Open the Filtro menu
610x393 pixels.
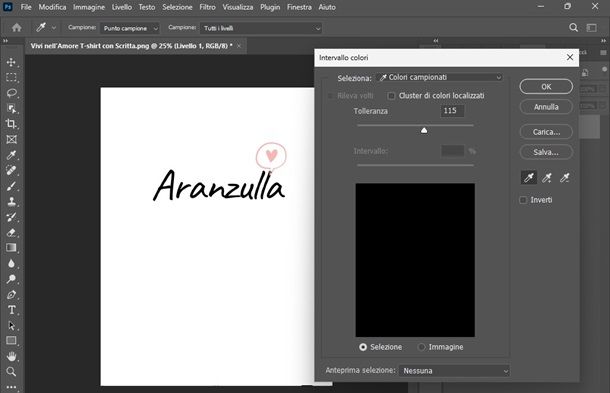pyautogui.click(x=207, y=7)
